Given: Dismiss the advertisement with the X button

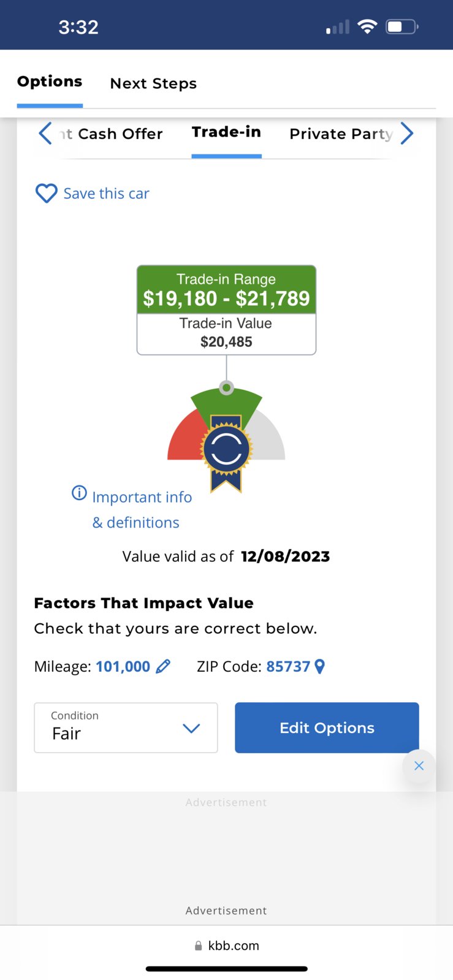Looking at the screenshot, I should tap(419, 765).
